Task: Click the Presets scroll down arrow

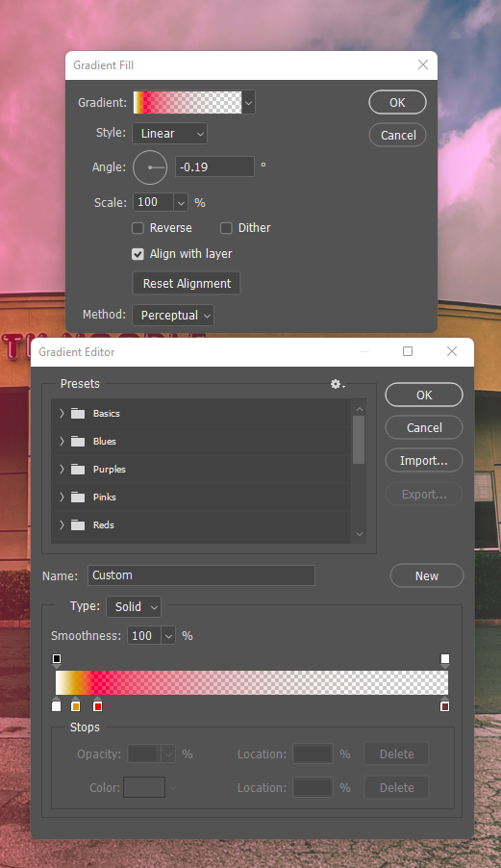Action: pos(360,534)
